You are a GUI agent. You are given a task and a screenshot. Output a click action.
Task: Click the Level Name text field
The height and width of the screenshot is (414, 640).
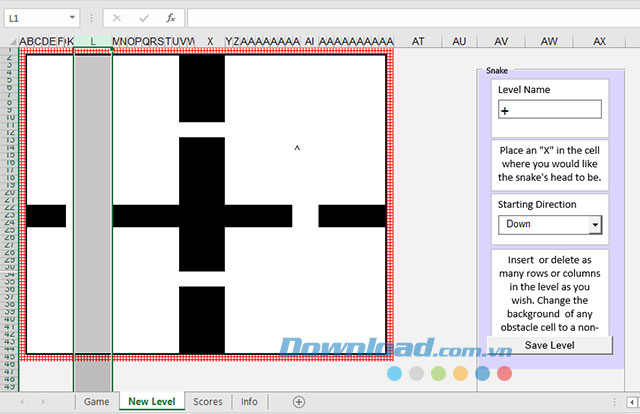click(549, 110)
